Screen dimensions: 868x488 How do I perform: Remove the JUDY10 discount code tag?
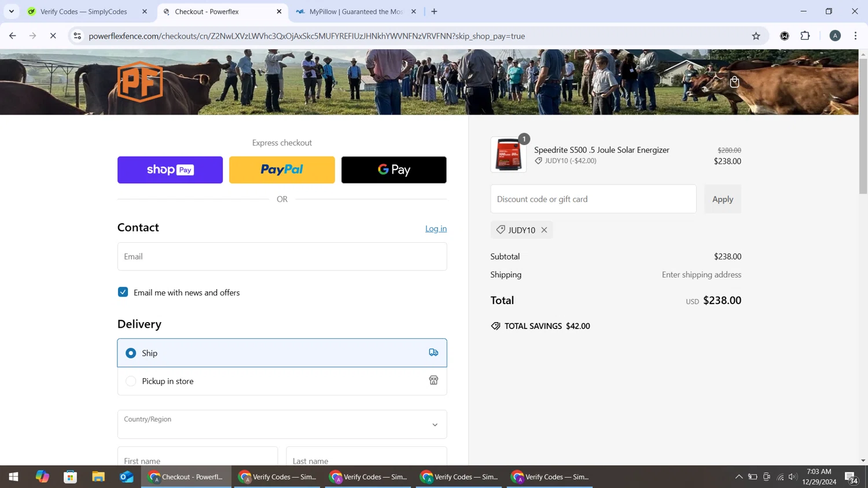[544, 230]
